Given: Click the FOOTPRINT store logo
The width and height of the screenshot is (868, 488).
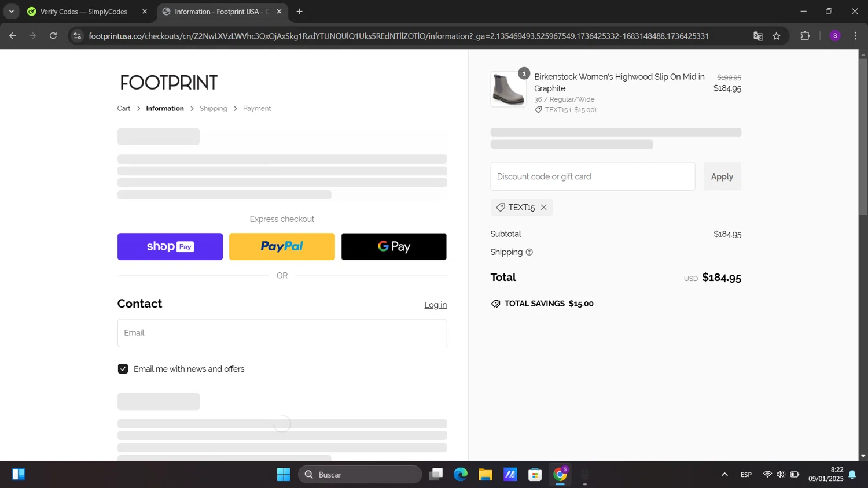Looking at the screenshot, I should 168,83.
